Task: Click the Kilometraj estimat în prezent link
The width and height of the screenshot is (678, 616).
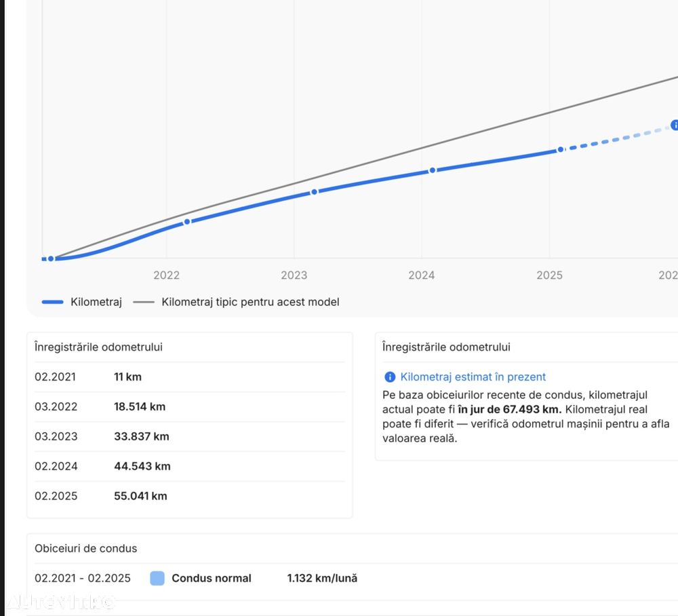Action: [473, 377]
